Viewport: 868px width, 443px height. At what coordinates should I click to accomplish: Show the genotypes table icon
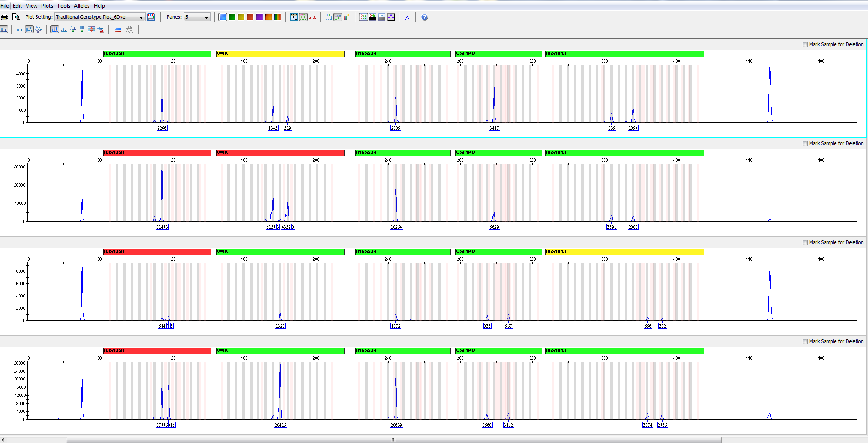[373, 17]
